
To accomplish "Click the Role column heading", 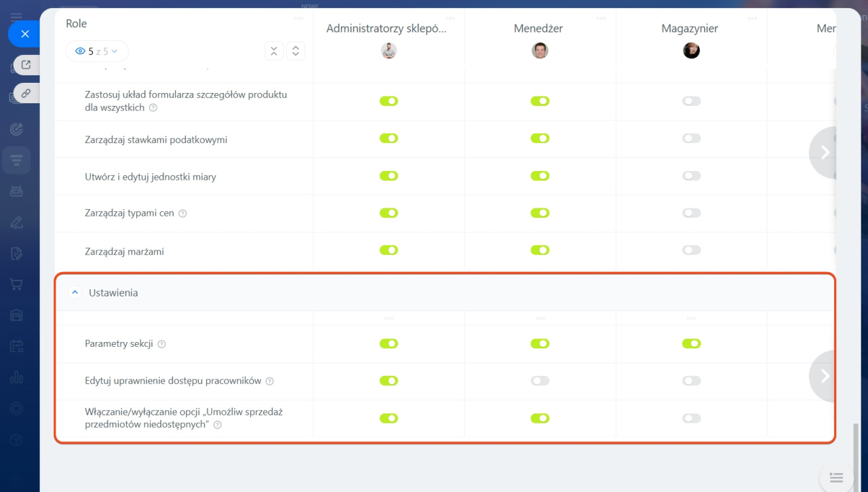I will [77, 24].
